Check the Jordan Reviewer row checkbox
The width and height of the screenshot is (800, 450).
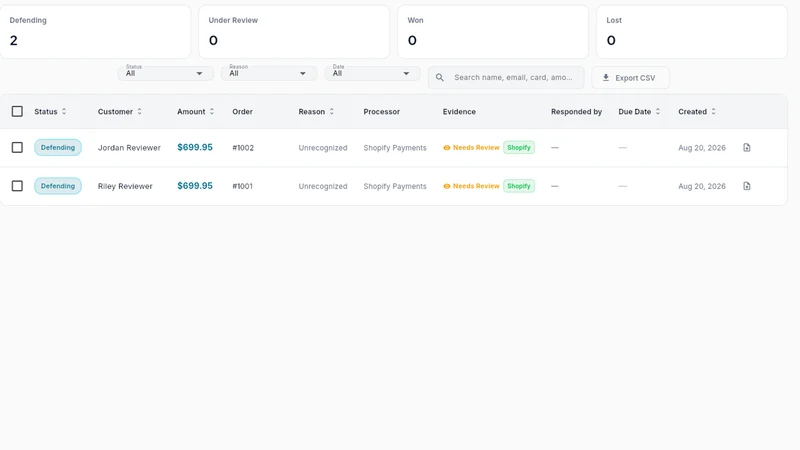coord(17,147)
